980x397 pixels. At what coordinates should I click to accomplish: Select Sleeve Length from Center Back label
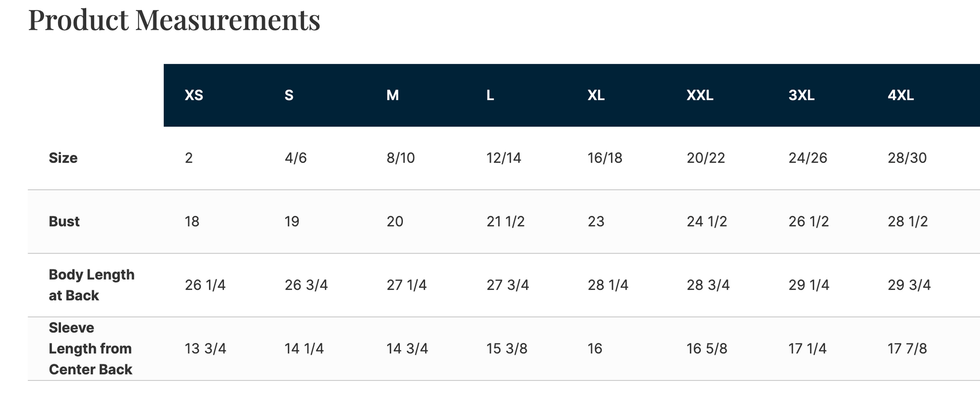(90, 348)
